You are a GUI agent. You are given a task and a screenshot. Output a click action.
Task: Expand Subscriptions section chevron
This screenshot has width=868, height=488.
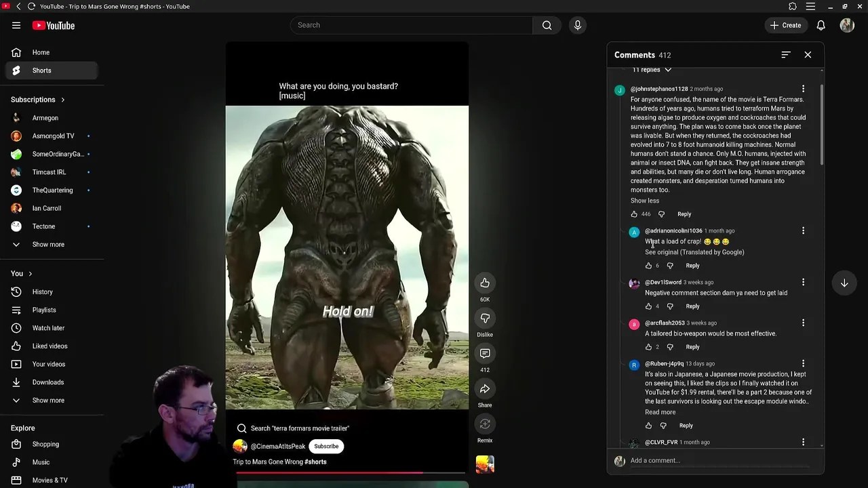(63, 100)
